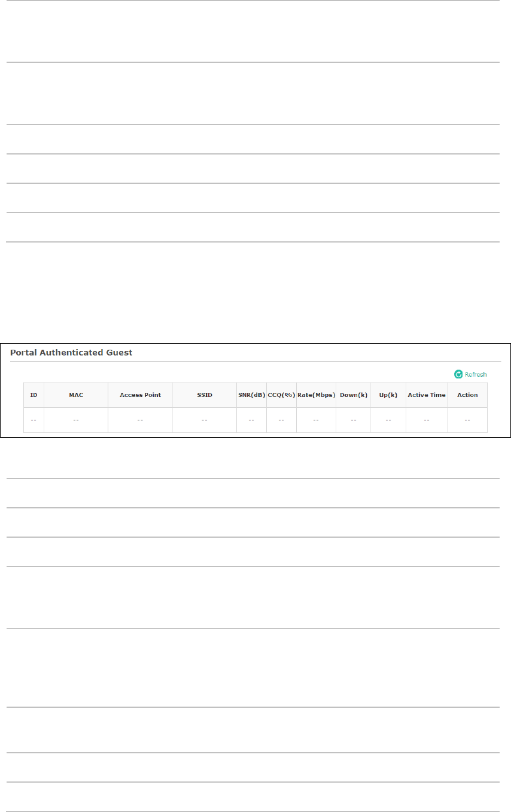Select the Down(k) column header
This screenshot has height=812, width=511.
click(354, 395)
